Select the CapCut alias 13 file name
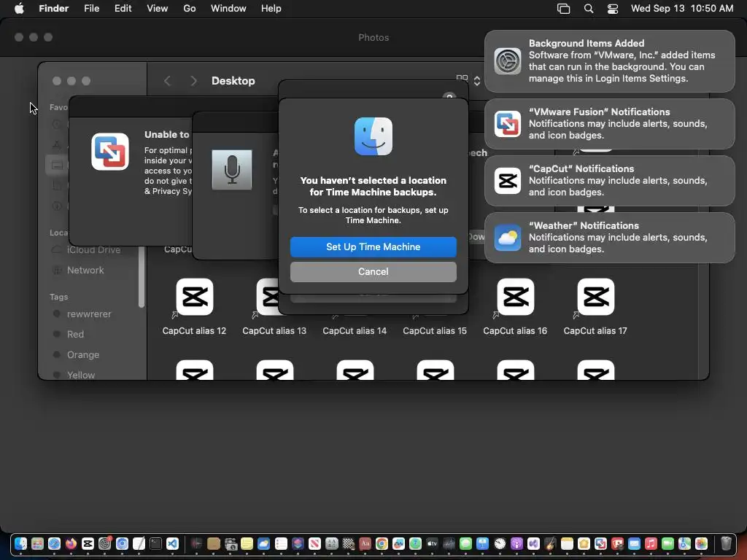Screen dimensions: 747x560 click(274, 330)
